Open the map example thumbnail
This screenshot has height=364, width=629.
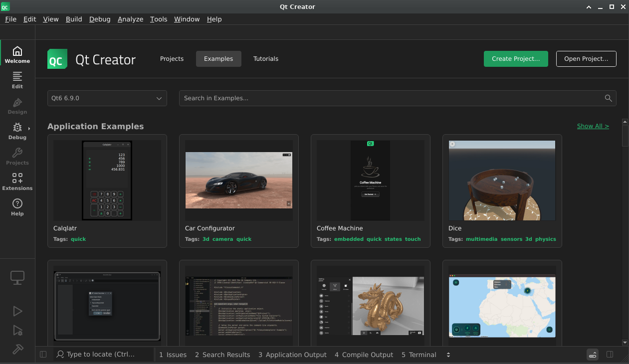click(502, 306)
